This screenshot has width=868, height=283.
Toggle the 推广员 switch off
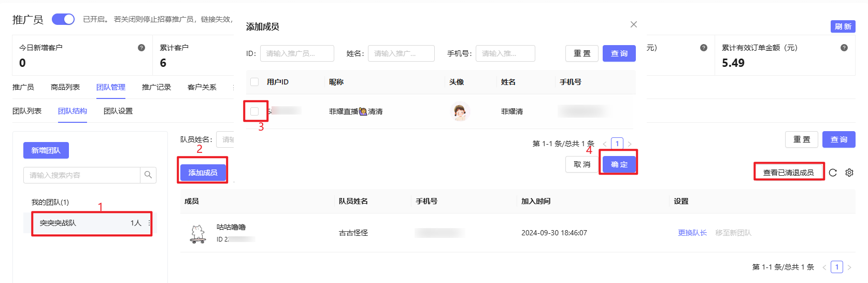click(63, 19)
